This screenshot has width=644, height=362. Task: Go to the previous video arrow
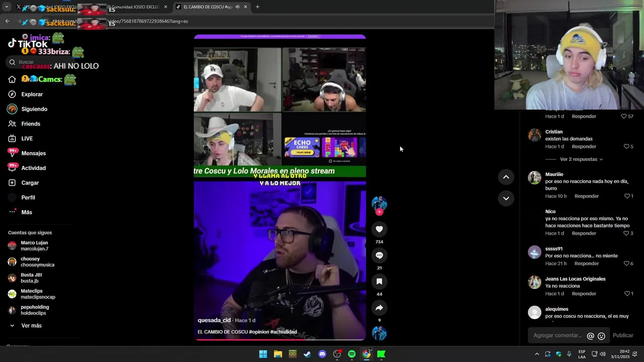point(506,177)
